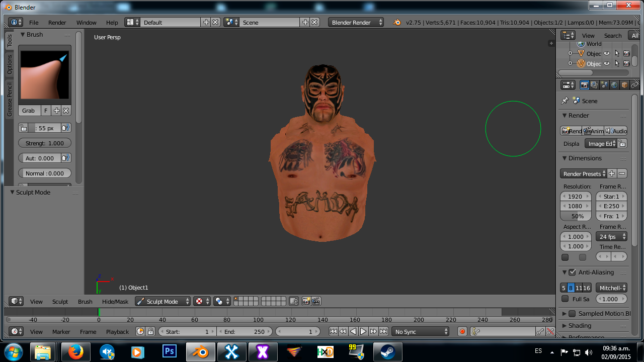
Task: Click the OpenGL render animation clapper icon
Action: coord(316,301)
